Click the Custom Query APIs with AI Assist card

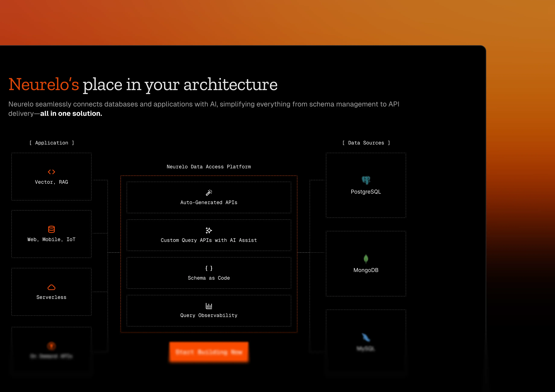[209, 235]
